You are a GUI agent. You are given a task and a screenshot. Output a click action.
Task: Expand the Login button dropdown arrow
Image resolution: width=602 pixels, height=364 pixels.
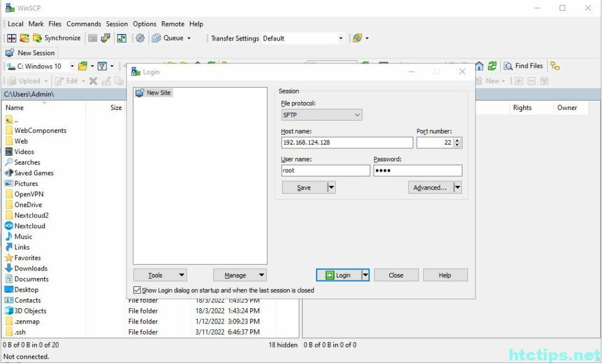pyautogui.click(x=366, y=275)
